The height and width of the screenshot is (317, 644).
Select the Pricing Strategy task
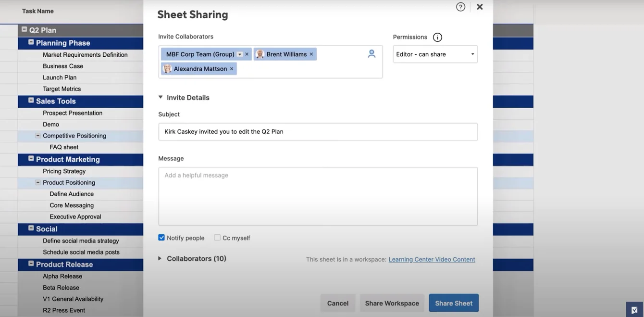tap(64, 171)
